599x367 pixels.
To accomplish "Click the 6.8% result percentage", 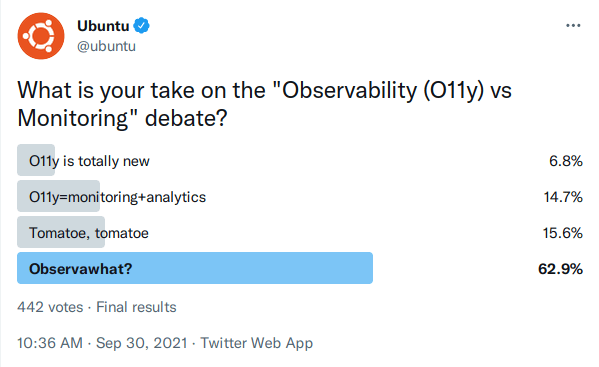I will pyautogui.click(x=566, y=161).
